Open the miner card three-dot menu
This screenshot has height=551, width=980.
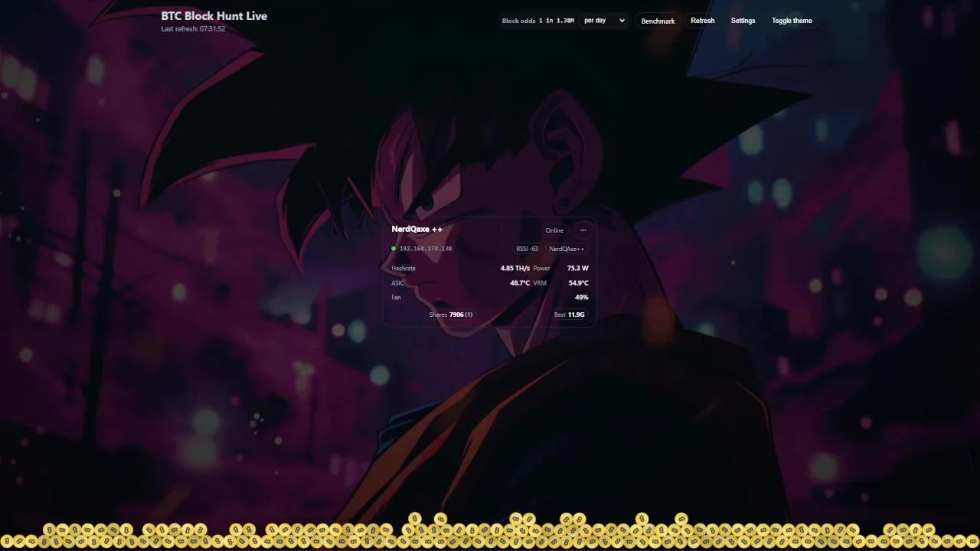tap(583, 230)
